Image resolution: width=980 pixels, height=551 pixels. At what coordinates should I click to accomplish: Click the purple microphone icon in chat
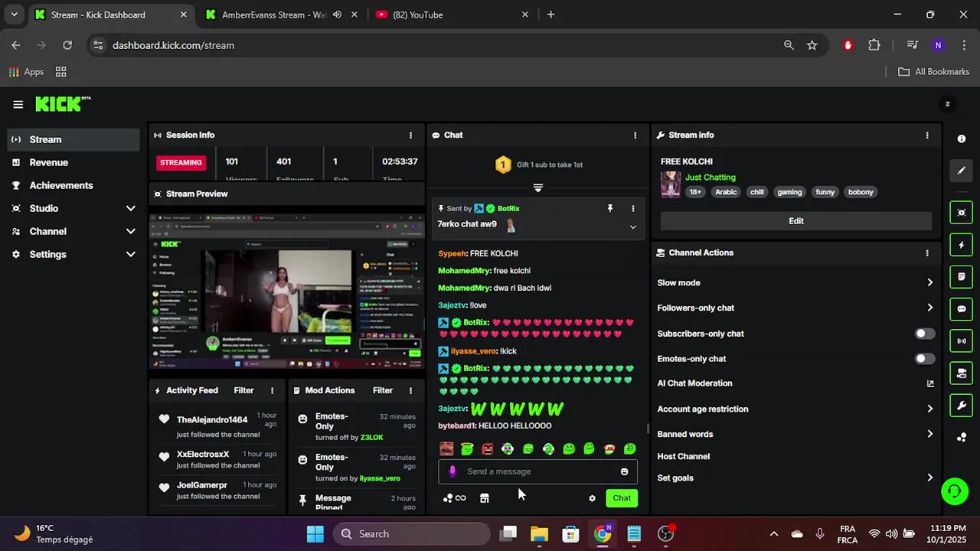coord(452,471)
